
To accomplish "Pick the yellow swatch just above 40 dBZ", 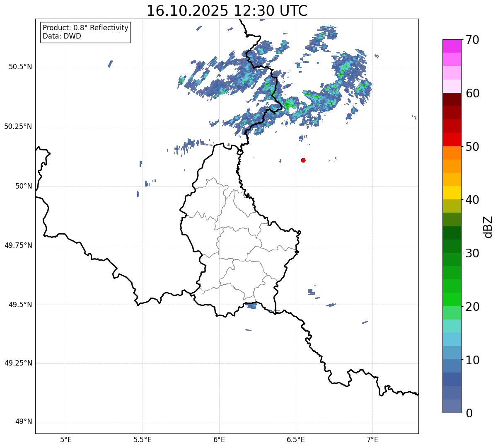I will [x=452, y=193].
